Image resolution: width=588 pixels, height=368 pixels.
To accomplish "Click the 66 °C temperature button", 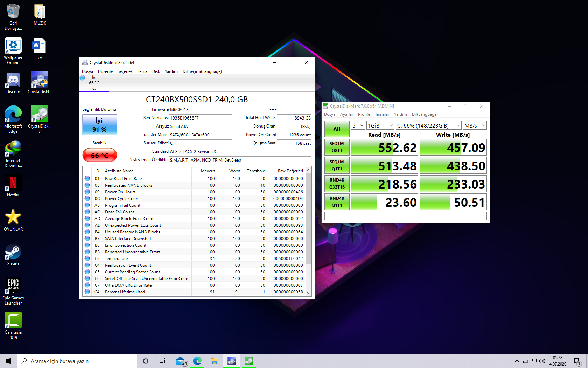I will pos(99,155).
